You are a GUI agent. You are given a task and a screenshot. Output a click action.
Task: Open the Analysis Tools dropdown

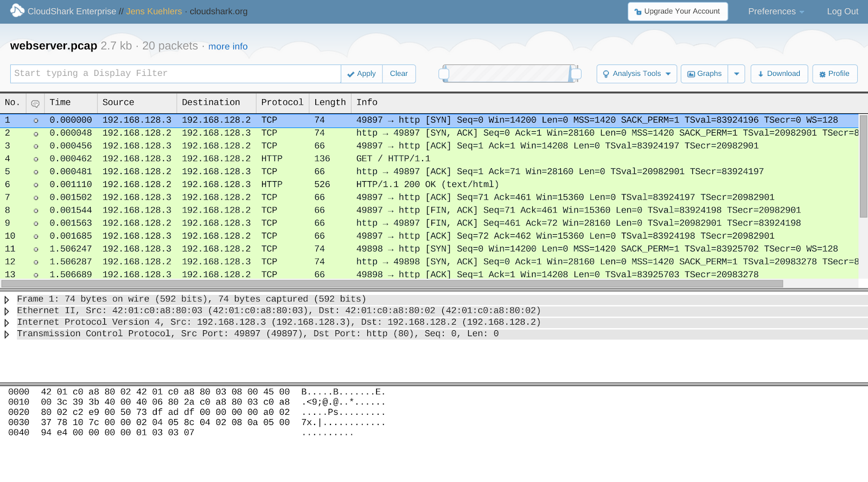[x=637, y=74]
